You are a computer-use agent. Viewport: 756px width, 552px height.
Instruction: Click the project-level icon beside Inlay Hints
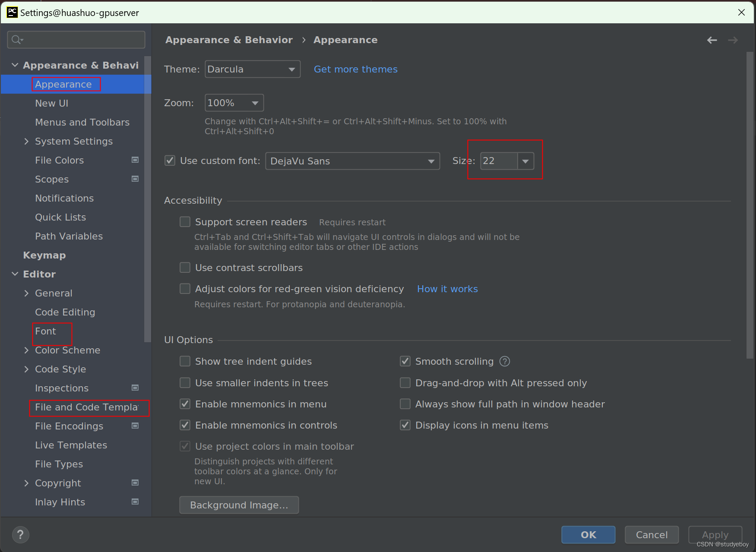(x=135, y=502)
